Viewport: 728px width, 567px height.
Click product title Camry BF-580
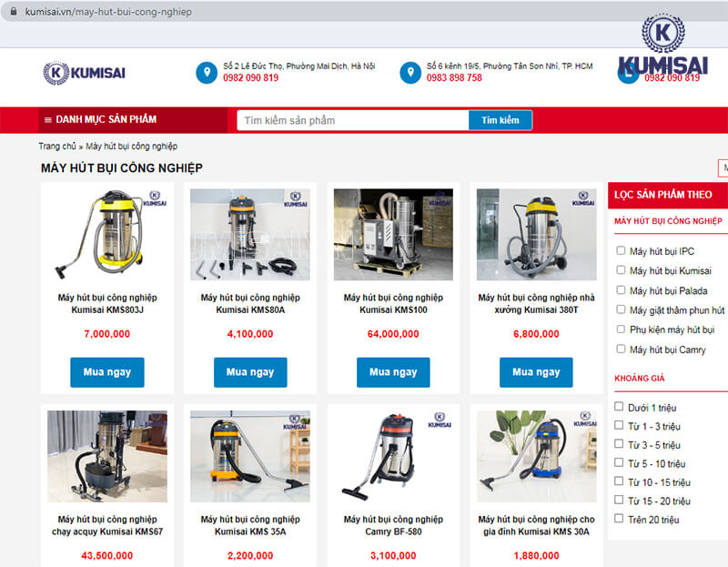[393, 525]
